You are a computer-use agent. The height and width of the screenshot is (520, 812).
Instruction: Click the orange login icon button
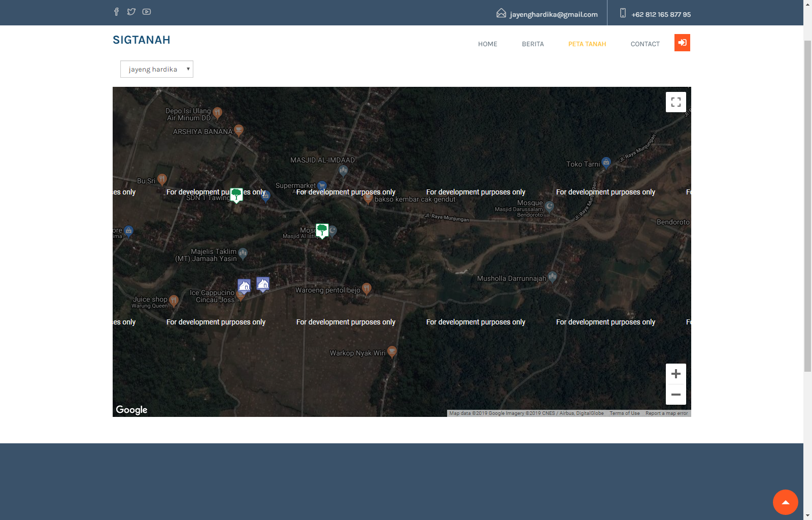click(682, 43)
